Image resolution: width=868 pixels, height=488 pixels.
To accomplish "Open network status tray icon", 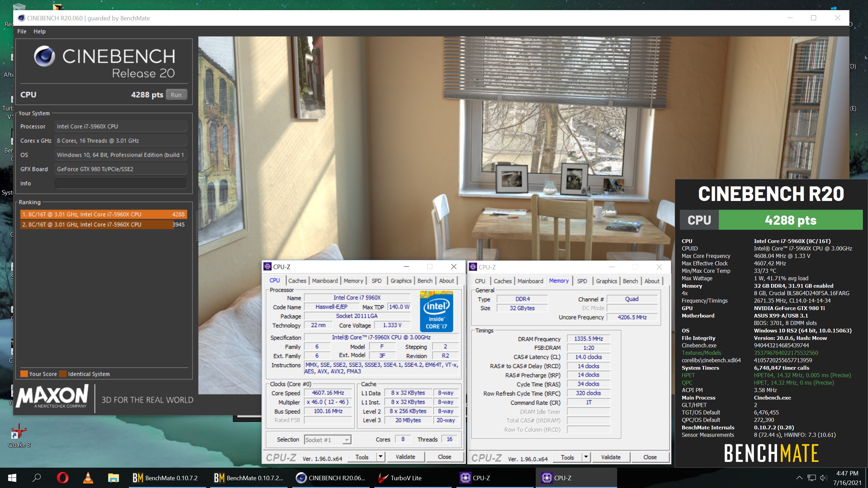I will (812, 478).
